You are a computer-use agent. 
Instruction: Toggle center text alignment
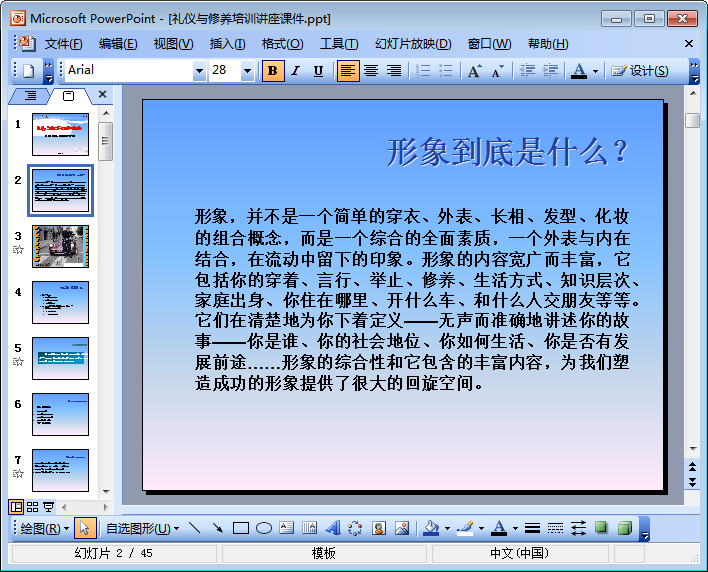click(371, 71)
